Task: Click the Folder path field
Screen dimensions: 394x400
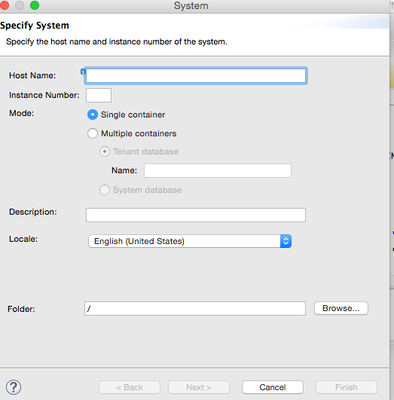Action: pyautogui.click(x=195, y=308)
